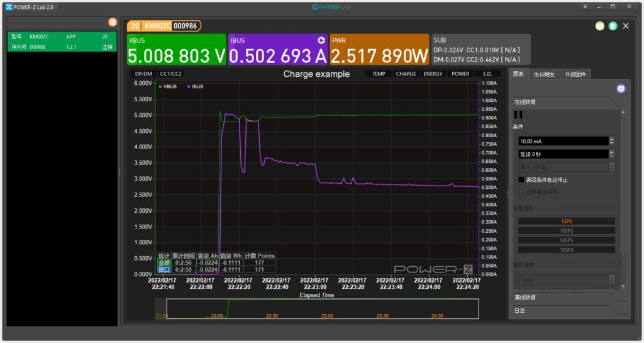The width and height of the screenshot is (644, 343).
Task: Show the ENERGY curve on chart
Action: point(433,74)
